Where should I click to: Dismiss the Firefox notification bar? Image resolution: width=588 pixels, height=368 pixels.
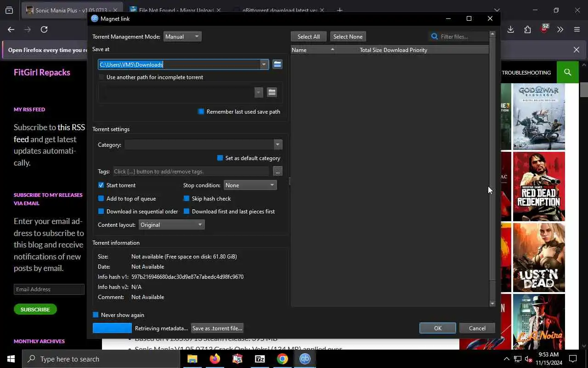coord(577,50)
